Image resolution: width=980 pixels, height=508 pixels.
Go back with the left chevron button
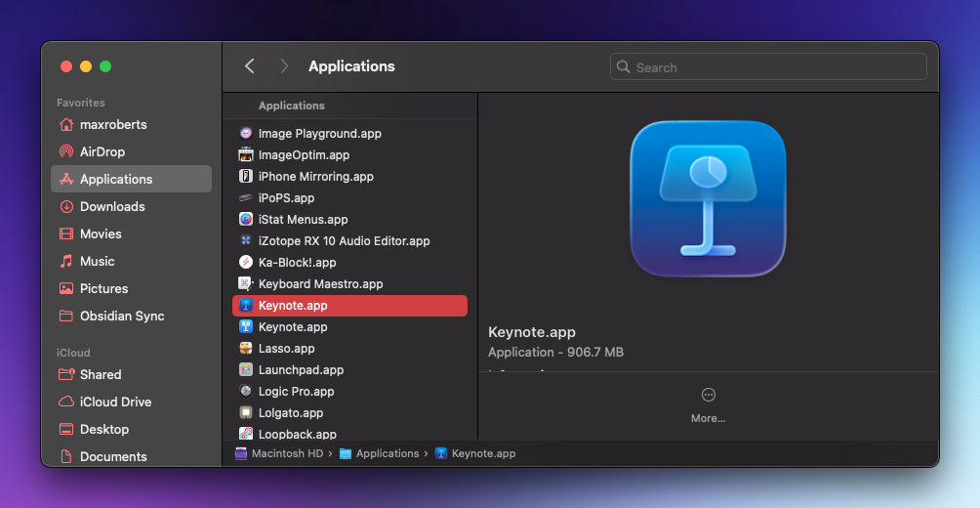[249, 65]
